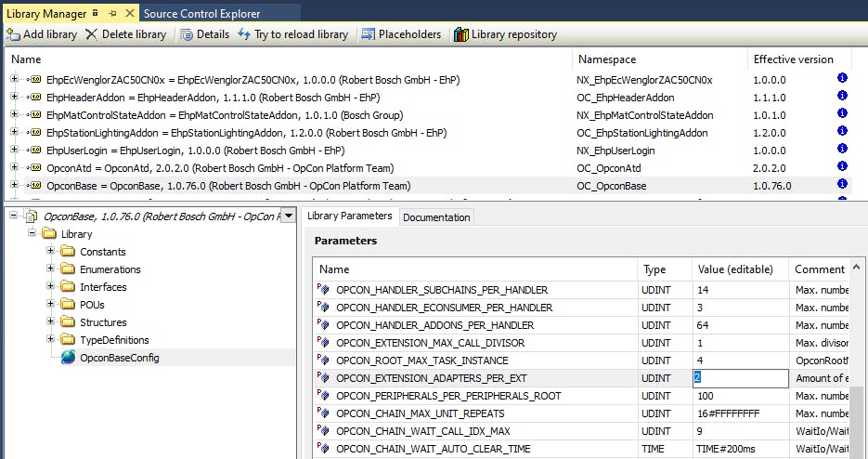This screenshot has height=459, width=868.
Task: Click value 64 of OPCON_HANDLER_ADDONS_PER_HANDLER
Action: (703, 325)
